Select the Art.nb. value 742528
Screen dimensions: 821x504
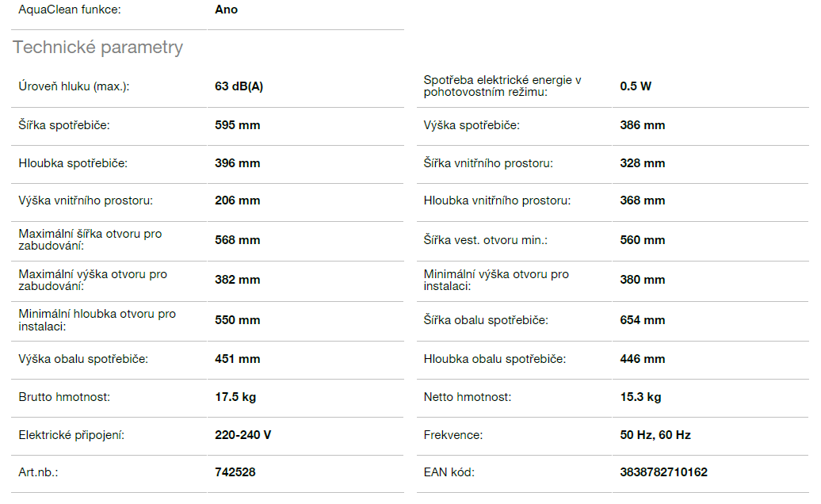tap(235, 472)
